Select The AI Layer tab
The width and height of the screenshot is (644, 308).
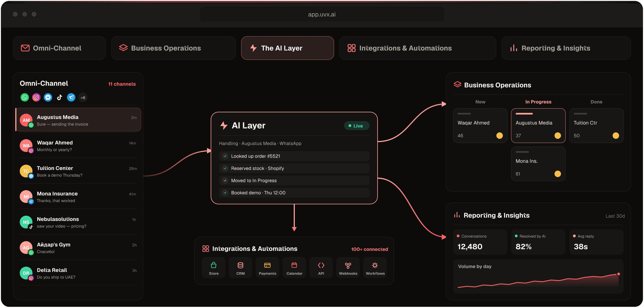pyautogui.click(x=287, y=48)
